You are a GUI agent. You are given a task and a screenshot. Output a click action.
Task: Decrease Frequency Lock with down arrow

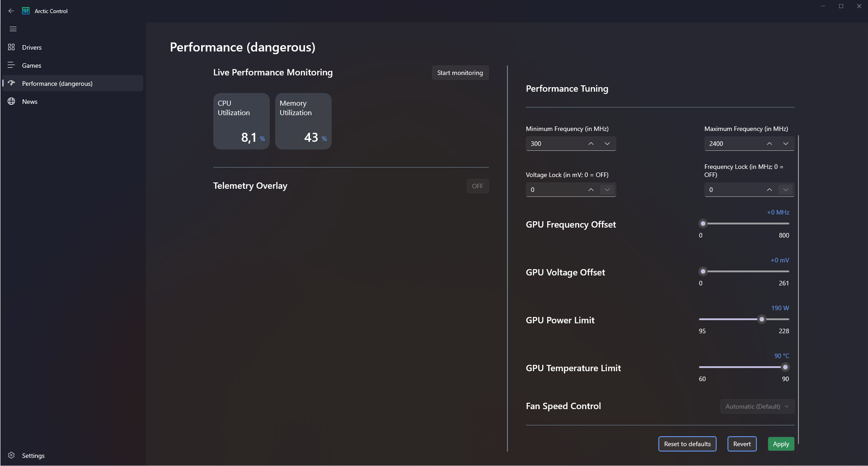pyautogui.click(x=785, y=190)
